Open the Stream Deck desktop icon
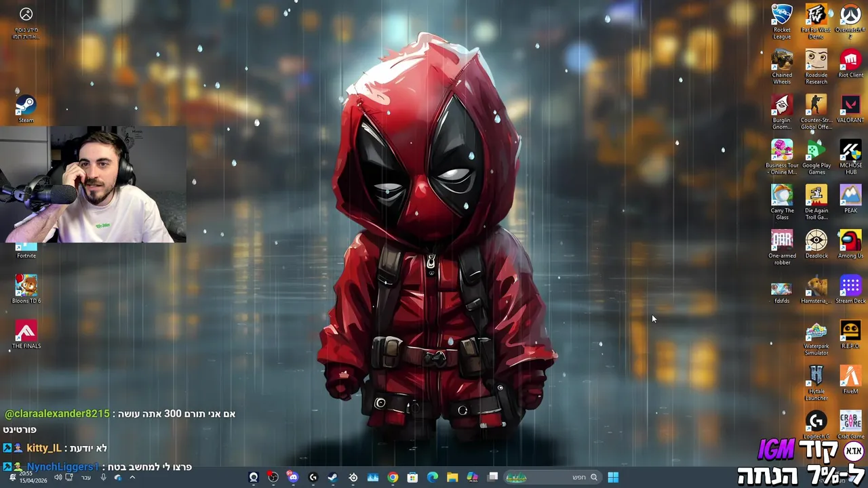868x488 pixels. click(x=850, y=290)
